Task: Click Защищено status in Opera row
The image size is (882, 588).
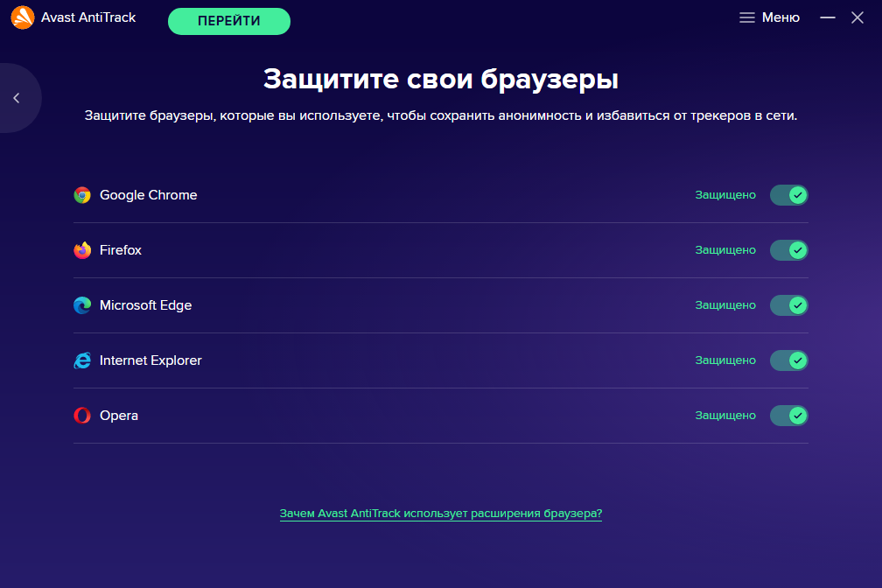Action: click(725, 416)
